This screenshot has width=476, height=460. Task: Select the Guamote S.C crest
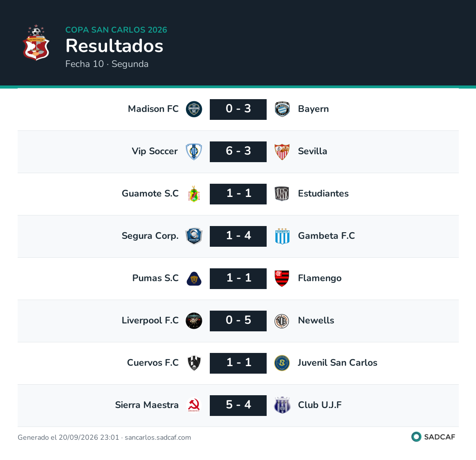(194, 194)
